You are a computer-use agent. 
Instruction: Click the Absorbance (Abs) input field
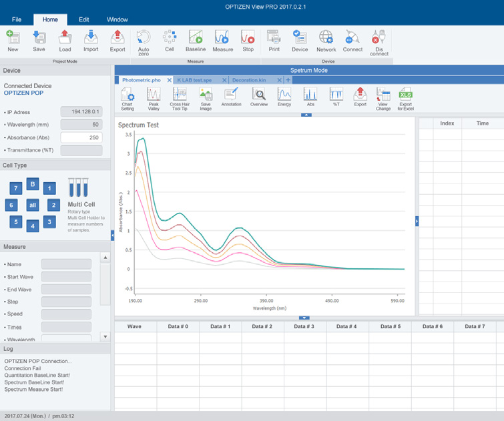[x=81, y=137]
